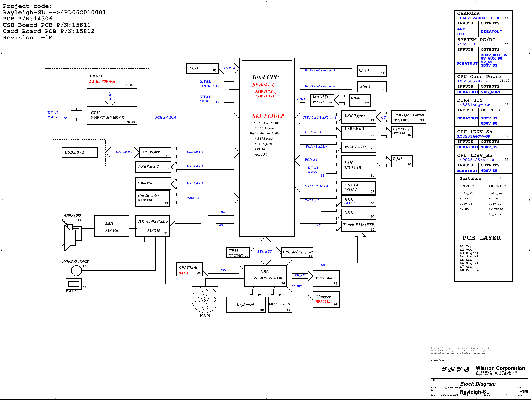Screen dimensions: 532x400
Task: Select the TPM NPCT650 block
Action: [238, 252]
